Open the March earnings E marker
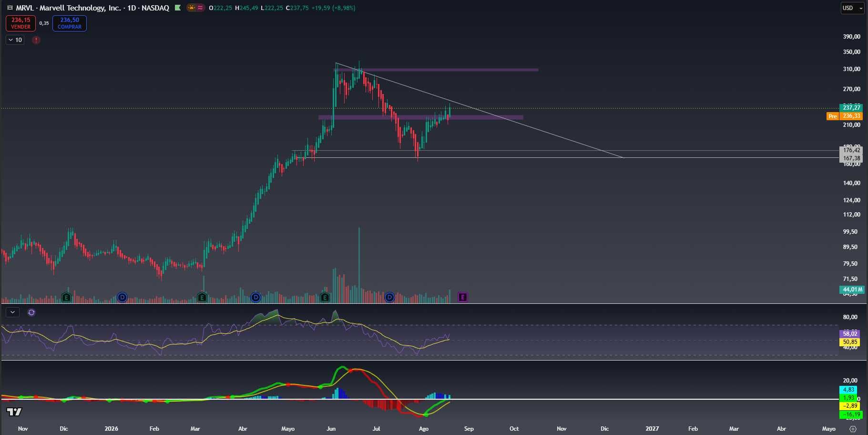This screenshot has width=868, height=435. [x=202, y=298]
